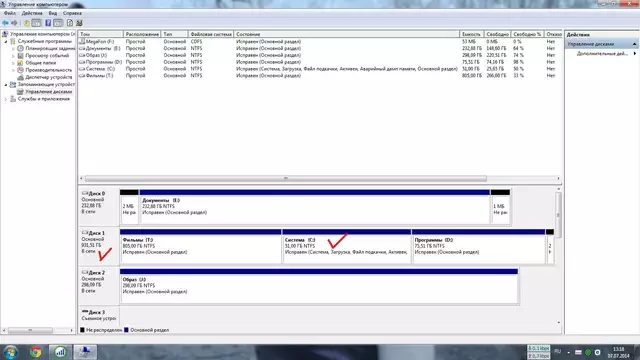Click the blue Back arrow in toolbar

click(5, 23)
